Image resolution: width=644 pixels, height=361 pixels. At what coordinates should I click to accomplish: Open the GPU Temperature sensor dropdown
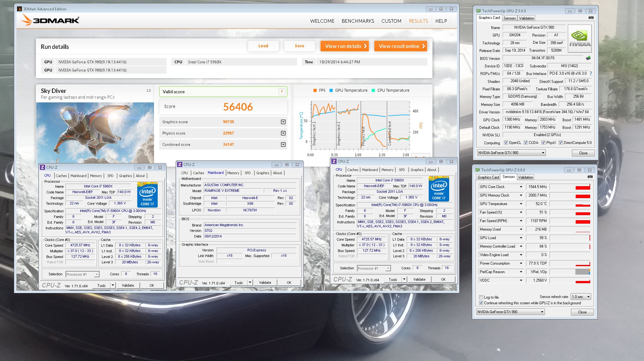[521, 204]
